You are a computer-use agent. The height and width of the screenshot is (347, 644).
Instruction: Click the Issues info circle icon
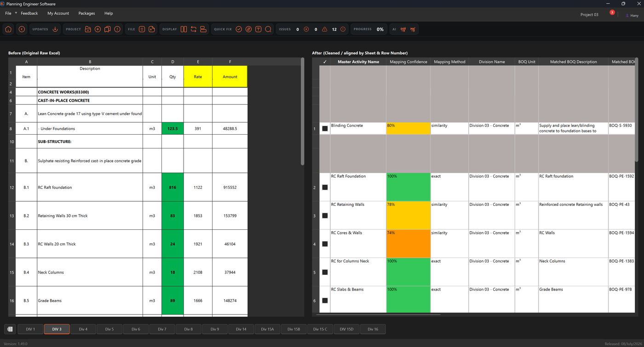343,29
